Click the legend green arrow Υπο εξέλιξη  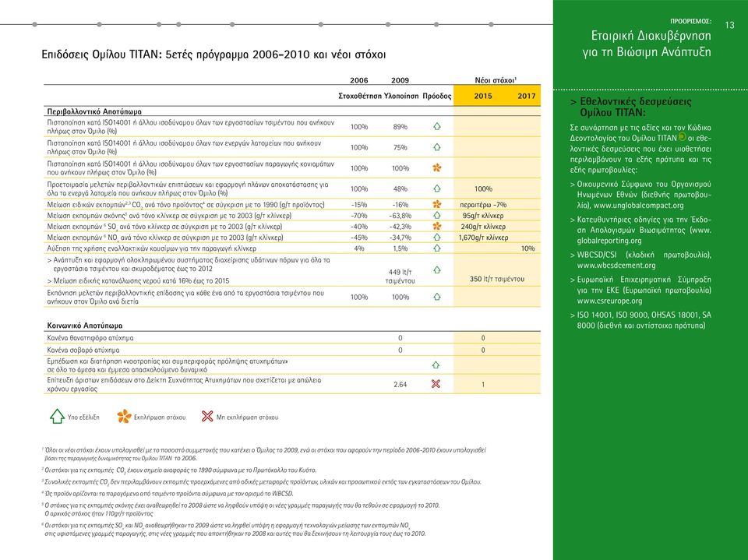pos(57,417)
